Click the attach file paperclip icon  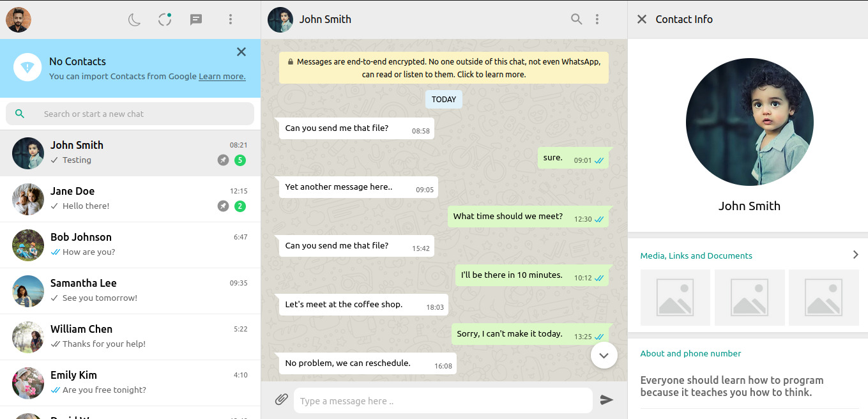coord(281,400)
